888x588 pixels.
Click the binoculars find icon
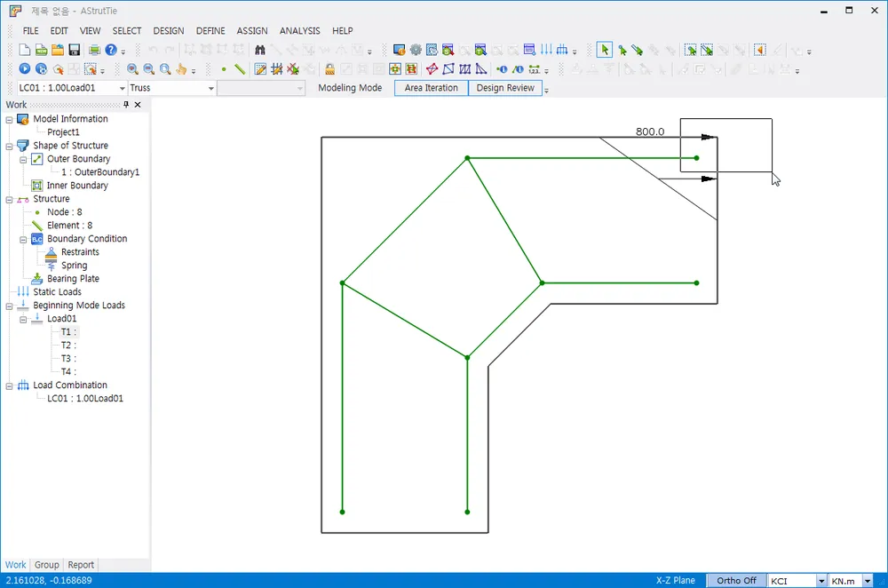click(x=260, y=51)
